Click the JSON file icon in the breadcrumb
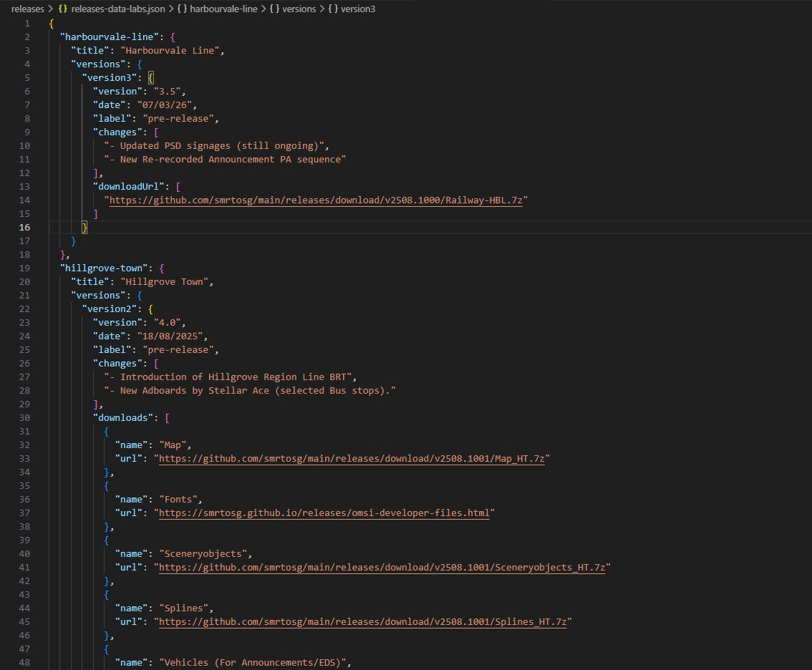Viewport: 812px width, 670px height. [x=63, y=9]
